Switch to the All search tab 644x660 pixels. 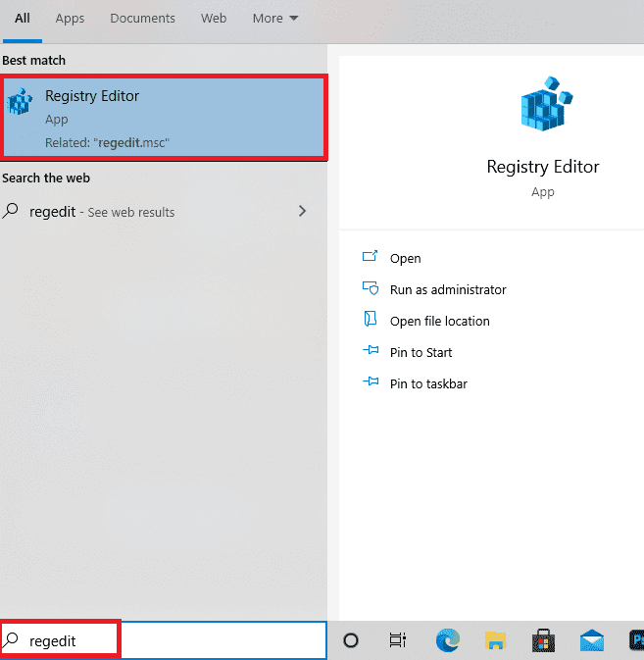coord(23,18)
